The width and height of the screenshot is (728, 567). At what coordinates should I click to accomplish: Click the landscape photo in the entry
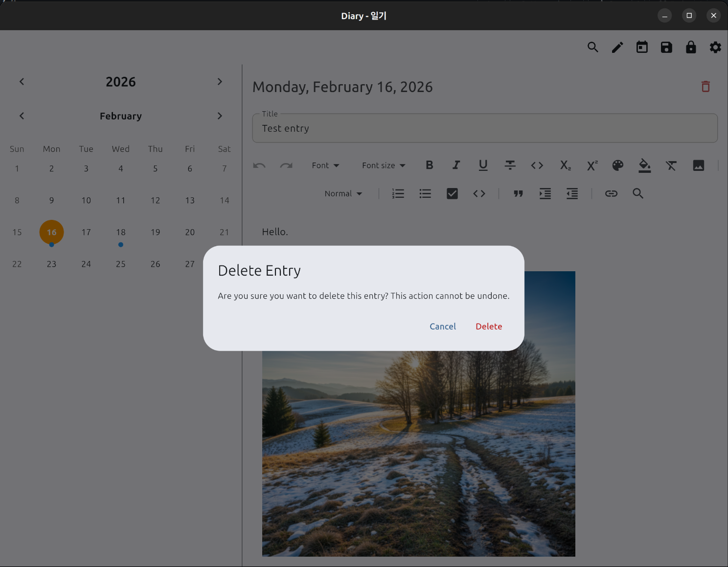(x=419, y=453)
